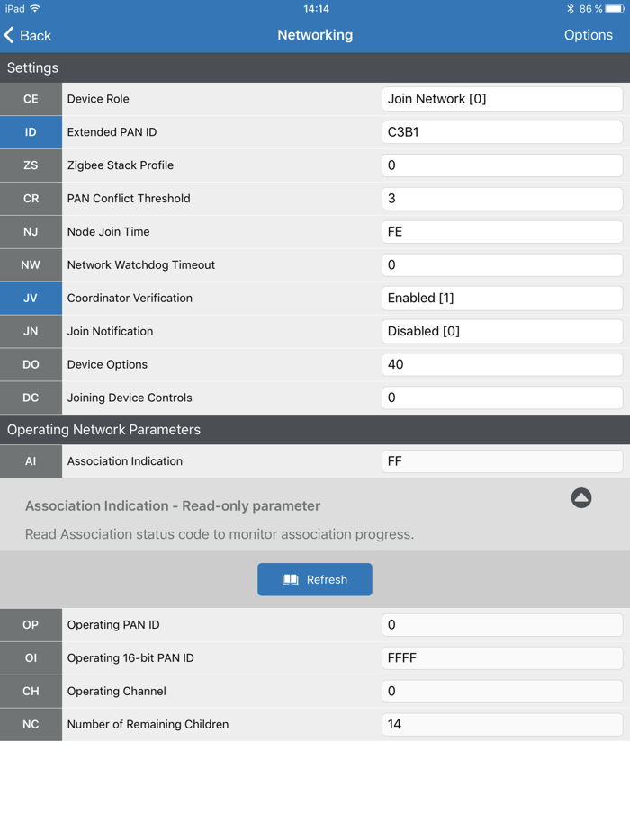The width and height of the screenshot is (630, 840).
Task: Tap the NJ Node Join Time badge
Action: [31, 231]
